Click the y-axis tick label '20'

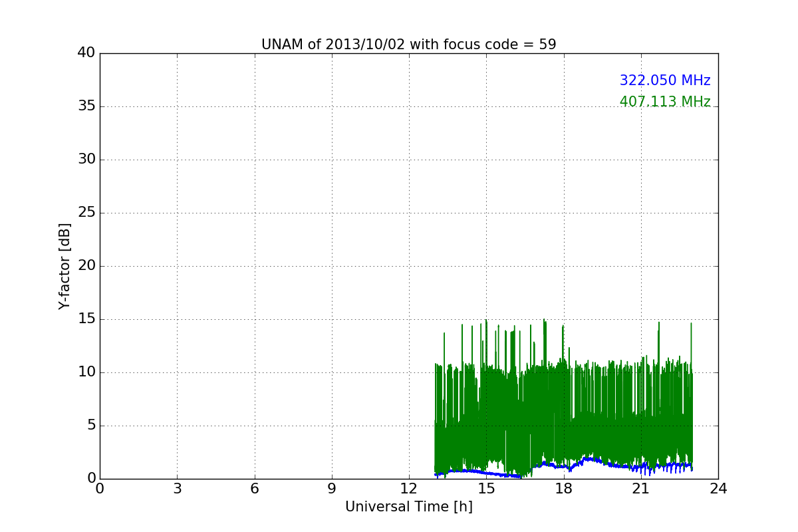(86, 266)
